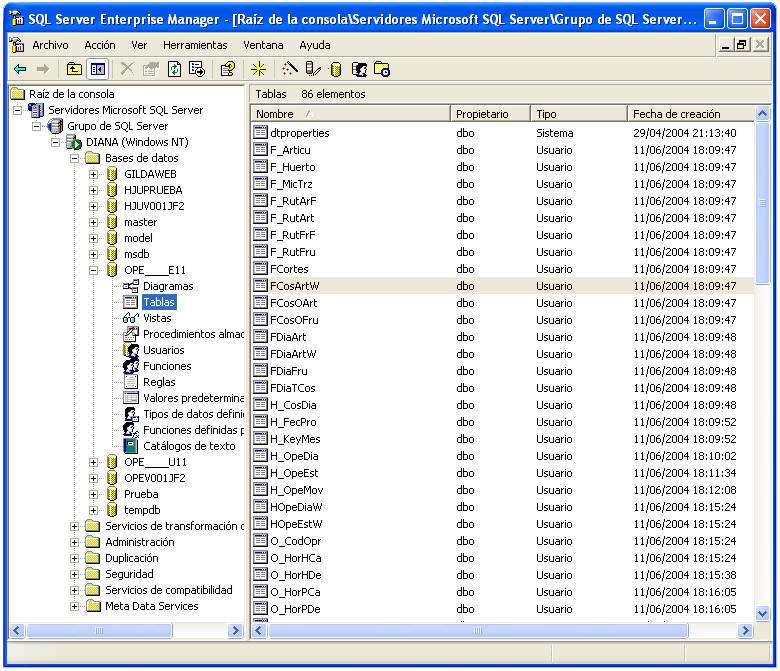Sort by the Nombre column header
Screen dimensions: 780x671
pos(350,114)
